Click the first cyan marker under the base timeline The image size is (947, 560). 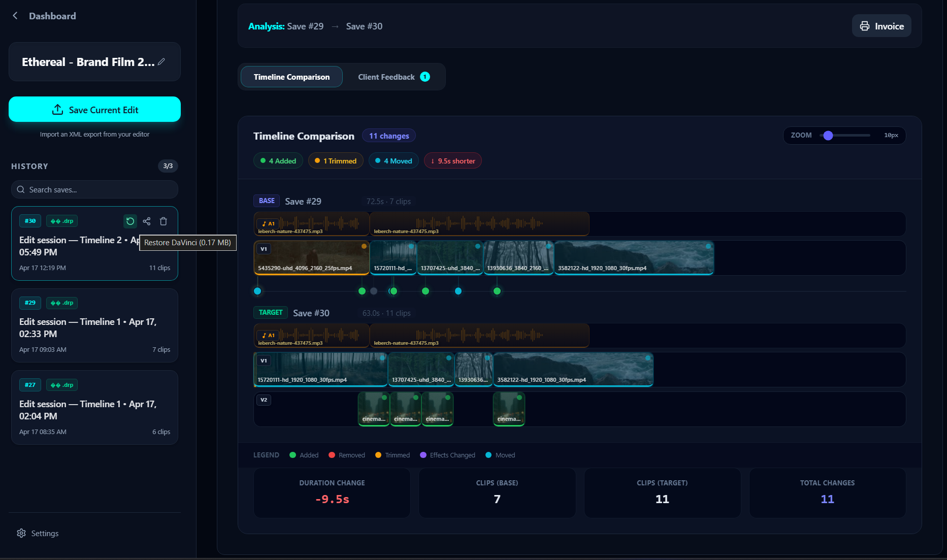tap(257, 291)
